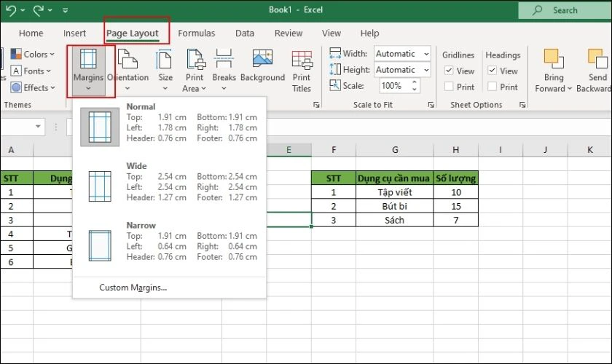Click the Scale icon in Scale to Fit
The height and width of the screenshot is (364, 612).
[x=335, y=85]
